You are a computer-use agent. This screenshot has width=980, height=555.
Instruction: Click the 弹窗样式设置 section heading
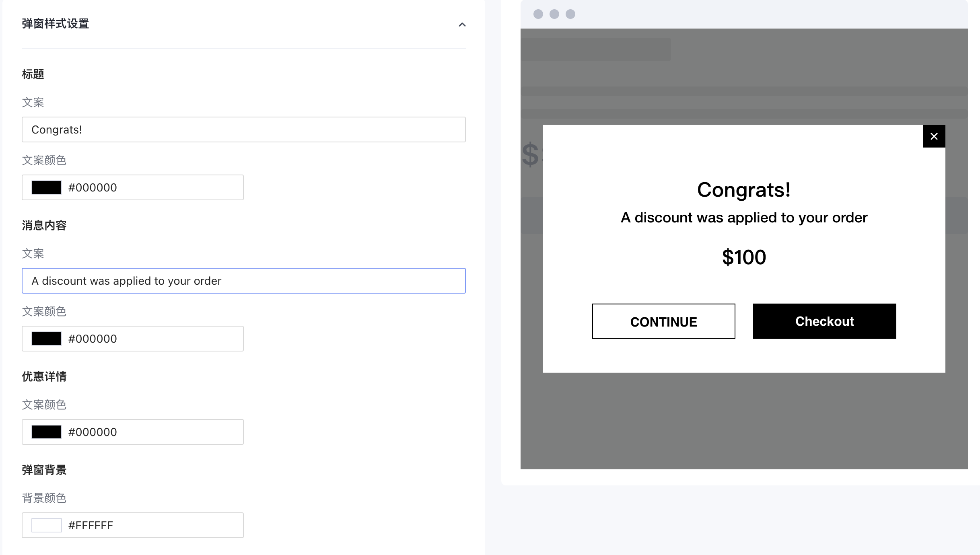click(56, 24)
